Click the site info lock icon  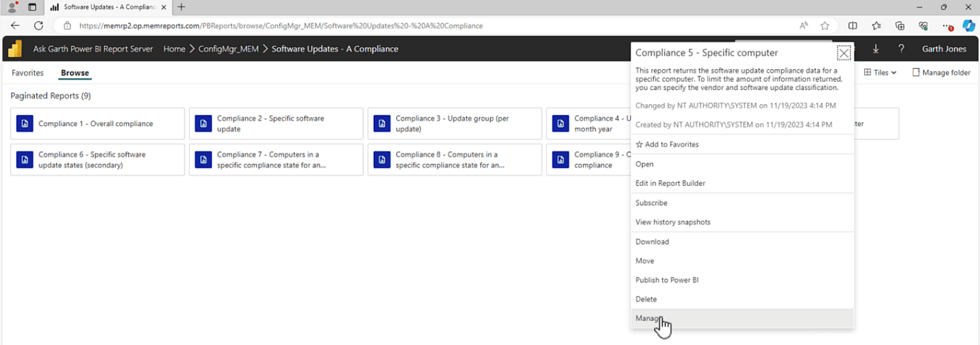[x=67, y=25]
